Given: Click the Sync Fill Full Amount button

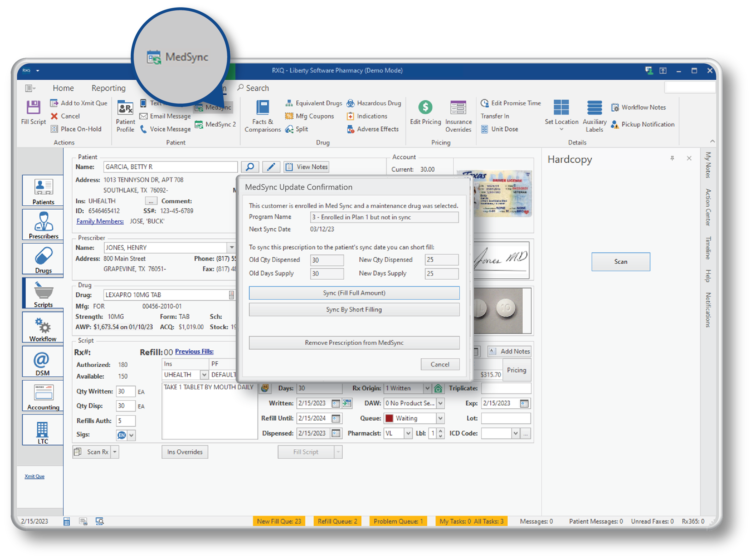Looking at the screenshot, I should tap(353, 292).
